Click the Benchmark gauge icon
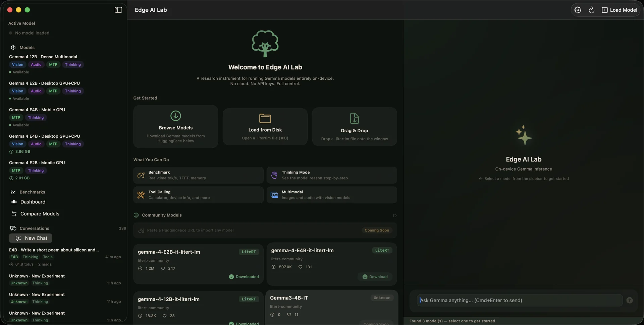This screenshot has width=644, height=325. point(141,175)
